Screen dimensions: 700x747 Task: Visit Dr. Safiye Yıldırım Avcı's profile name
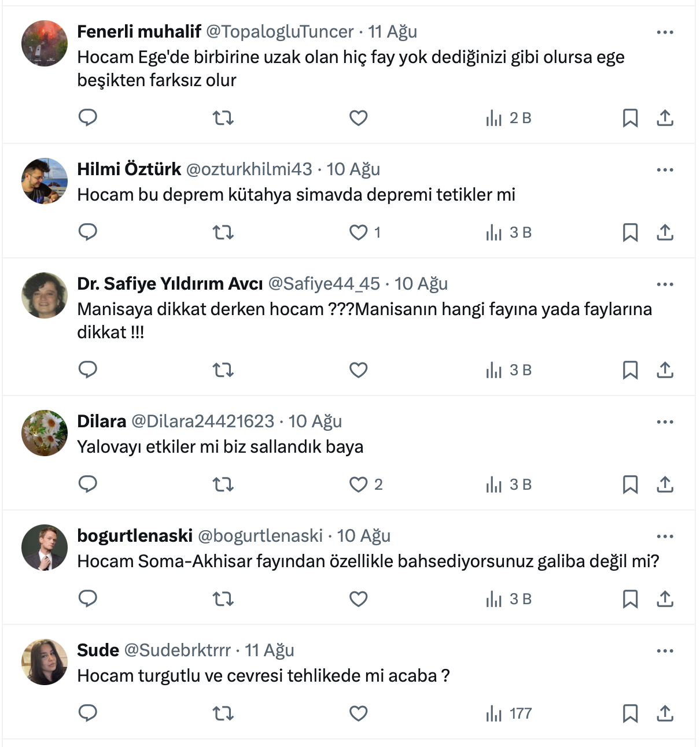[170, 284]
